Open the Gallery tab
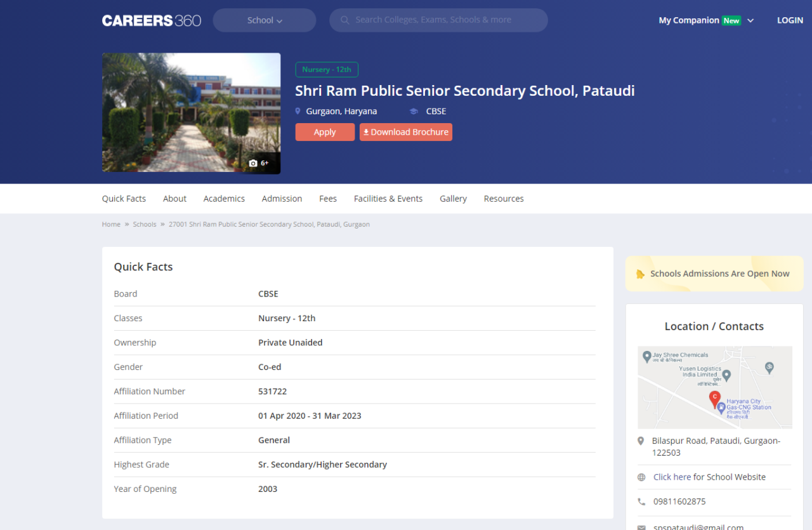812x530 pixels. (453, 199)
